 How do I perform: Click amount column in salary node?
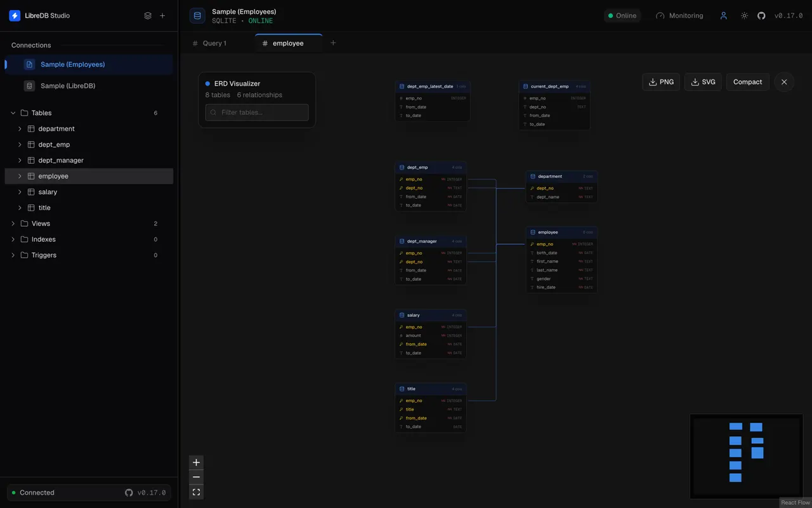coord(431,335)
